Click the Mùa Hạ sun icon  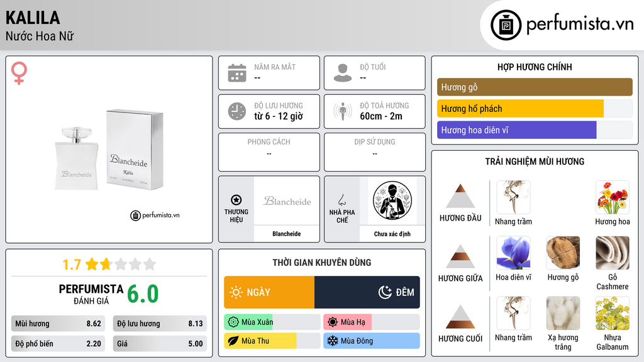(x=333, y=322)
